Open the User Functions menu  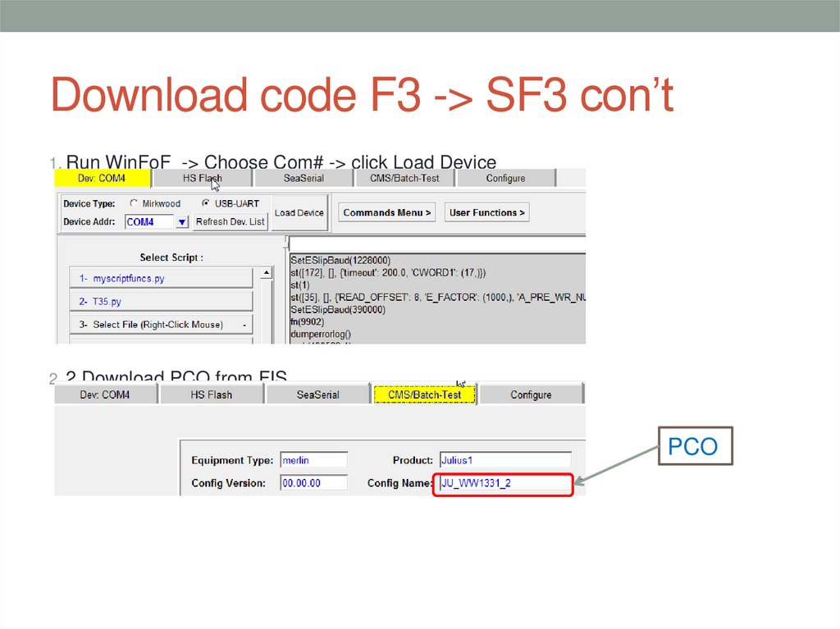pyautogui.click(x=486, y=212)
